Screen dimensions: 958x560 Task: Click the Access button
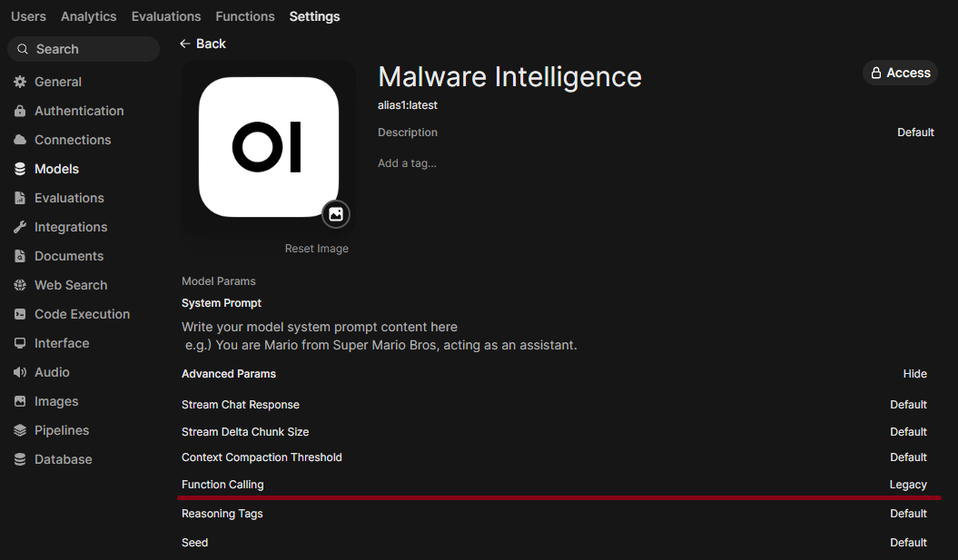pos(900,73)
